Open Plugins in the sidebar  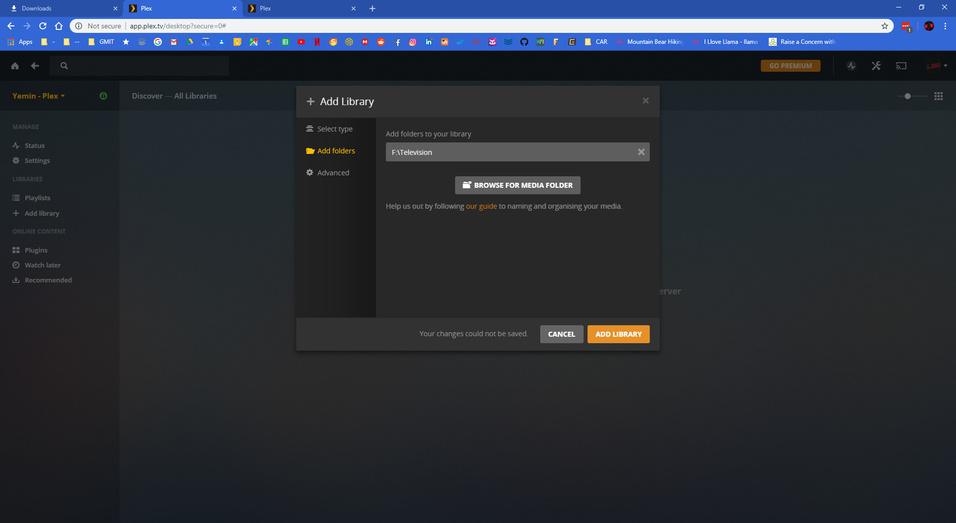(x=30, y=250)
